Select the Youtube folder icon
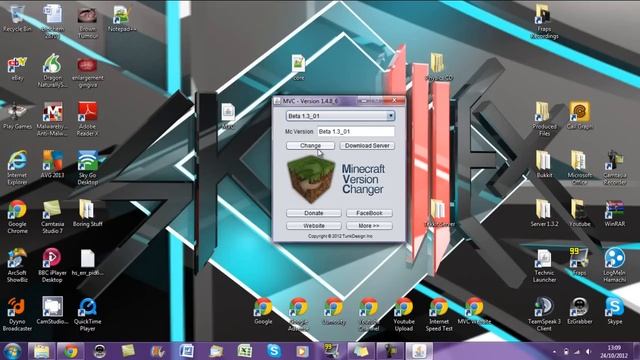 pos(580,213)
